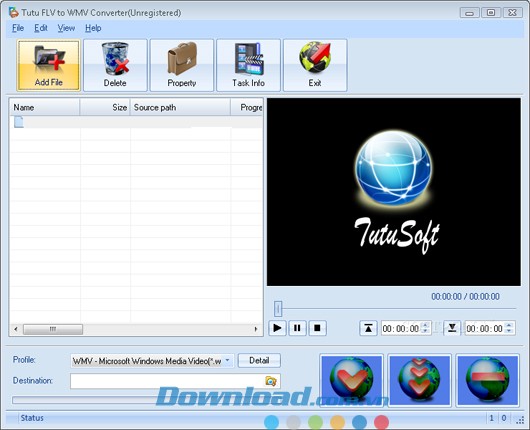The width and height of the screenshot is (530, 430).
Task: Click the conversion progress bar
Action: tap(166, 400)
